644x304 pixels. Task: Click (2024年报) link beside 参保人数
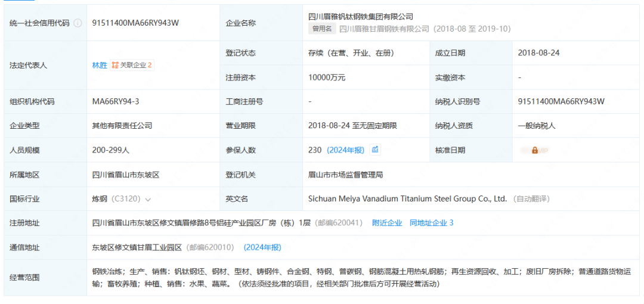point(345,150)
